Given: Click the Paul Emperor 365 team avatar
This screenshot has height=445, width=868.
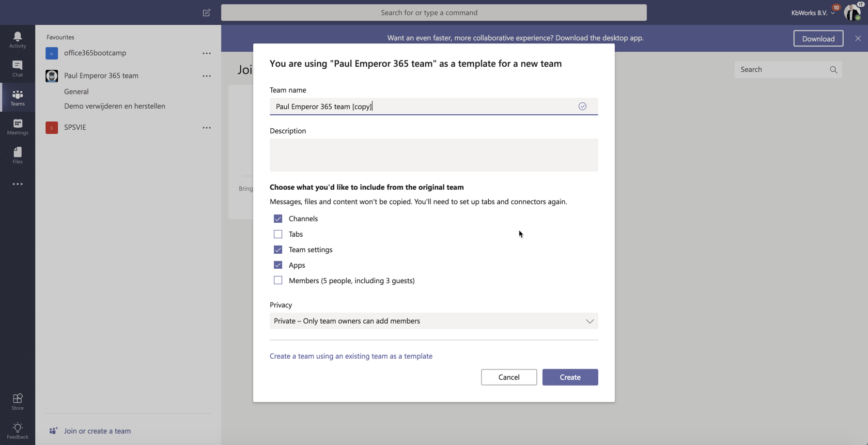Looking at the screenshot, I should 52,76.
